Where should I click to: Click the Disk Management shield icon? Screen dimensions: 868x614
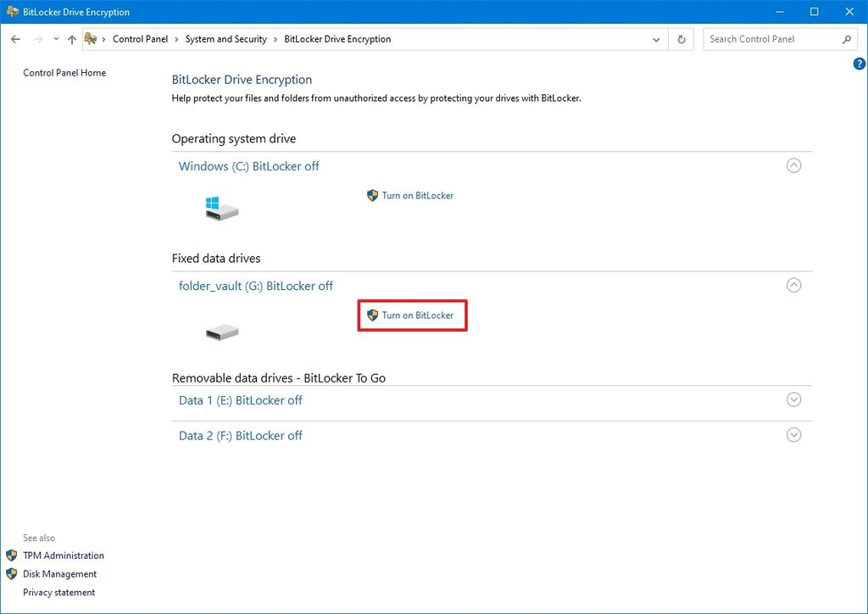[11, 574]
